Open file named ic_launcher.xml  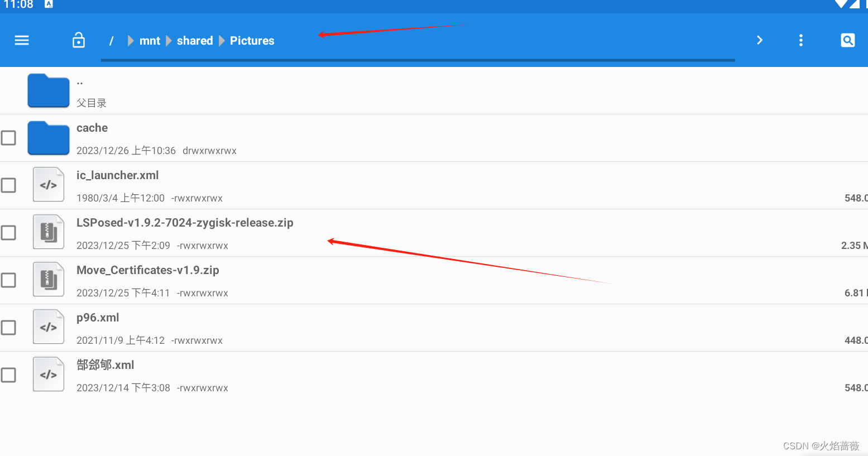click(118, 175)
